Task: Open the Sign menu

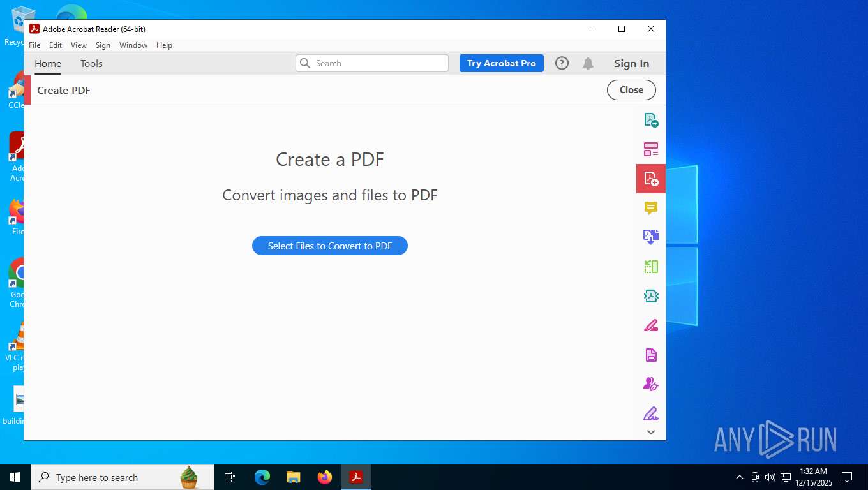Action: [103, 45]
